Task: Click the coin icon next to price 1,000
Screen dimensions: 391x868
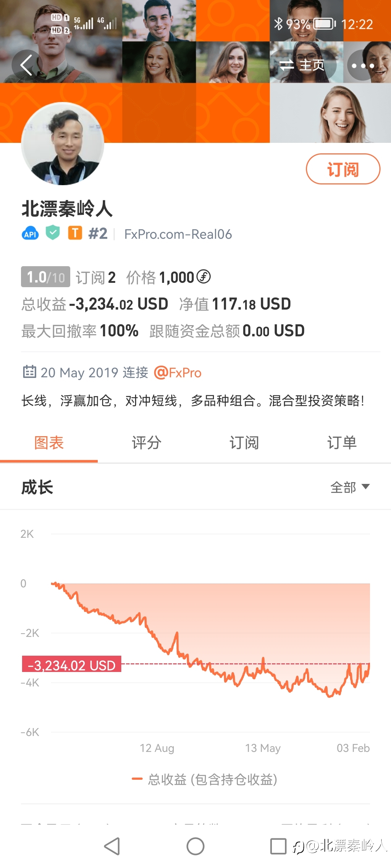Action: pos(203,277)
